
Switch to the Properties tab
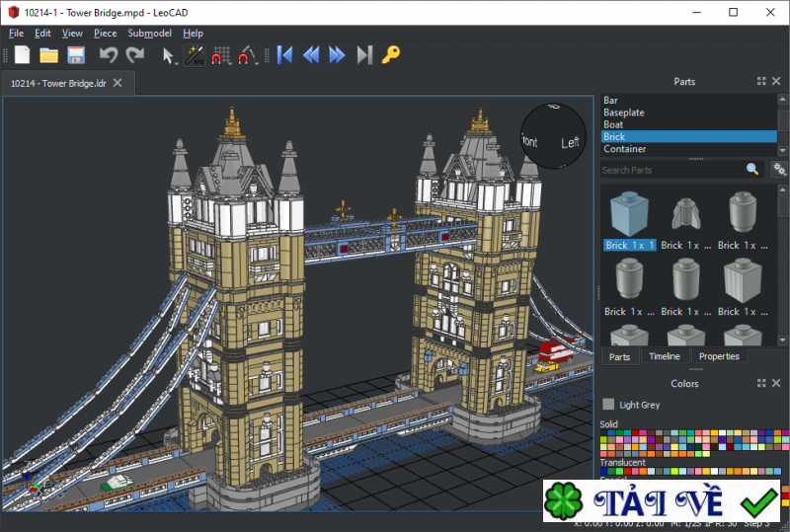(719, 356)
